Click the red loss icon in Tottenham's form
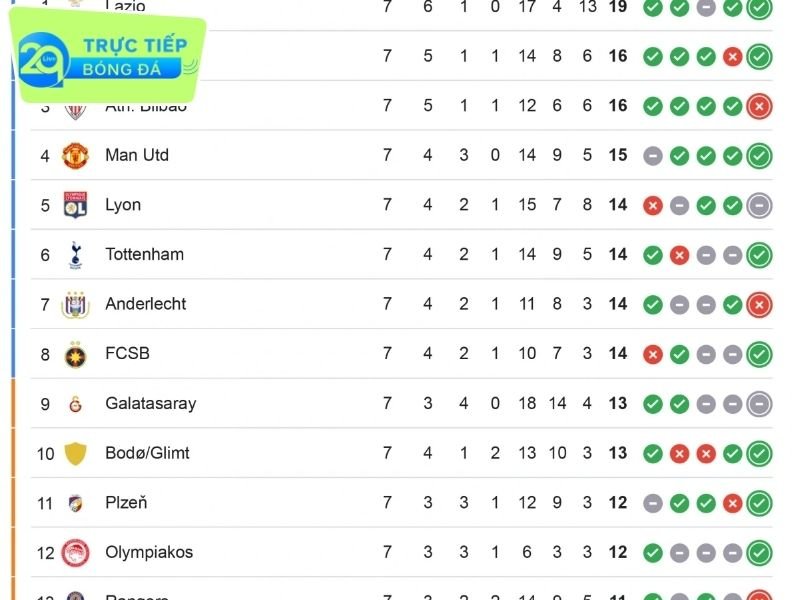 pyautogui.click(x=680, y=255)
